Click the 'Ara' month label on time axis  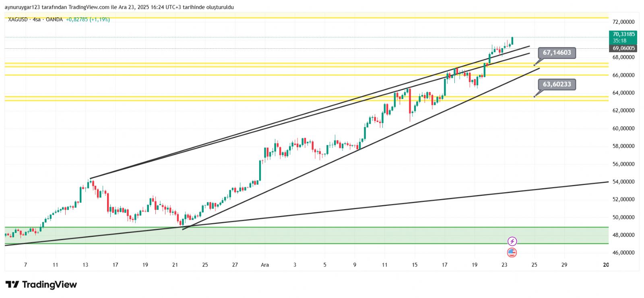pyautogui.click(x=265, y=265)
